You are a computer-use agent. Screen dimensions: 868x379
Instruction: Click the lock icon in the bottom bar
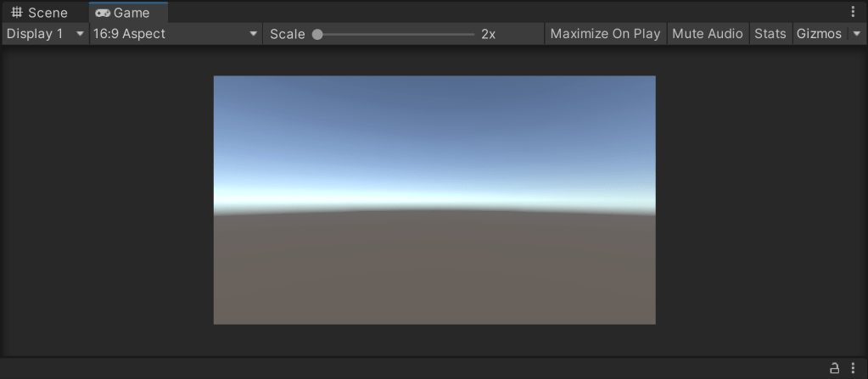click(834, 368)
